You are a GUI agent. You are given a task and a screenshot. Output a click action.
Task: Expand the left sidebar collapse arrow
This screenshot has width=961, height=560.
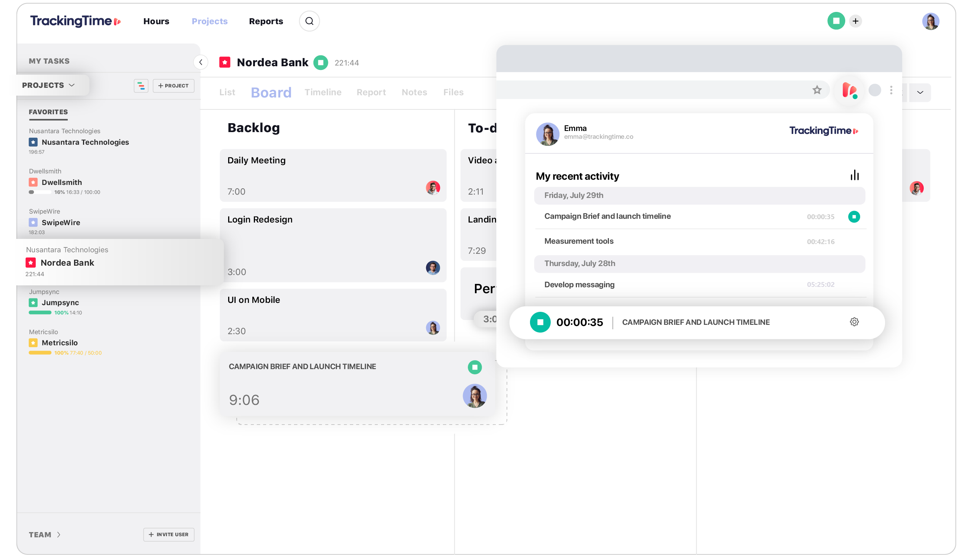click(x=201, y=62)
